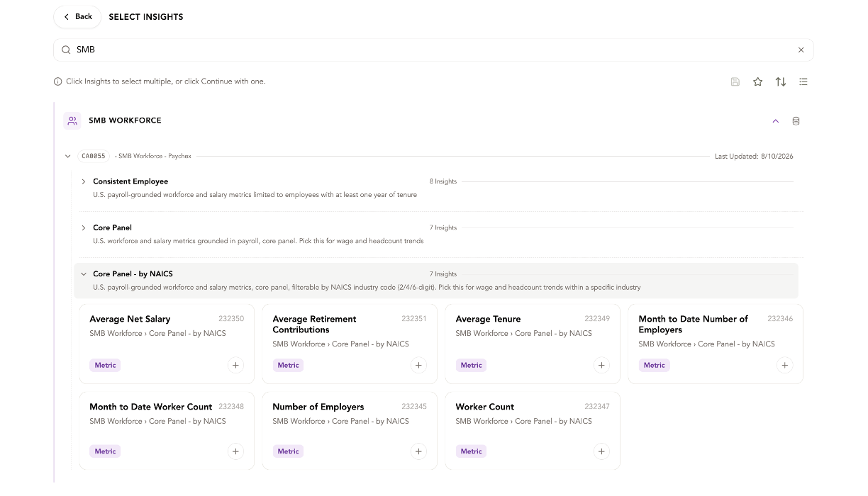Collapse the Core Panel - by NAICS group
Image resolution: width=868 pixels, height=496 pixels.
84,274
